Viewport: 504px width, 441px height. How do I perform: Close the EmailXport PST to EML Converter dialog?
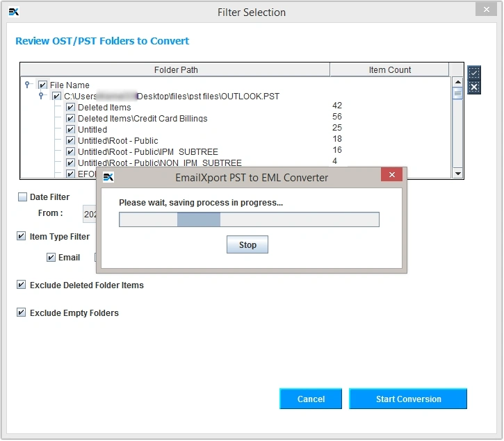(391, 174)
